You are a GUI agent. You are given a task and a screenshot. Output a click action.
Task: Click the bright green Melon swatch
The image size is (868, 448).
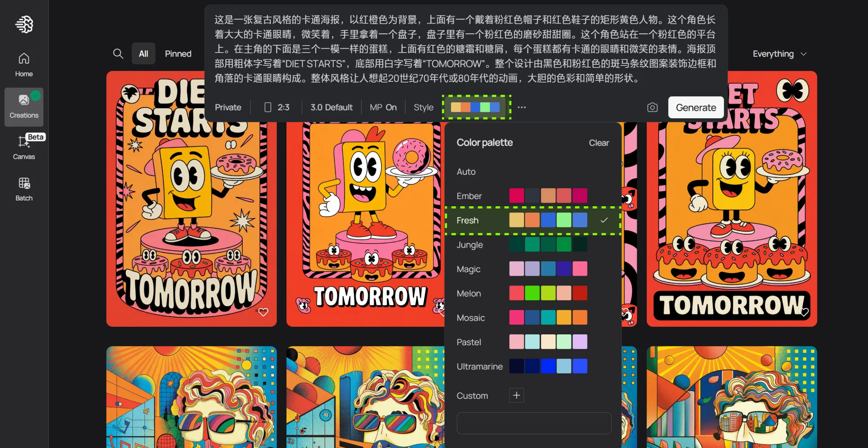532,293
